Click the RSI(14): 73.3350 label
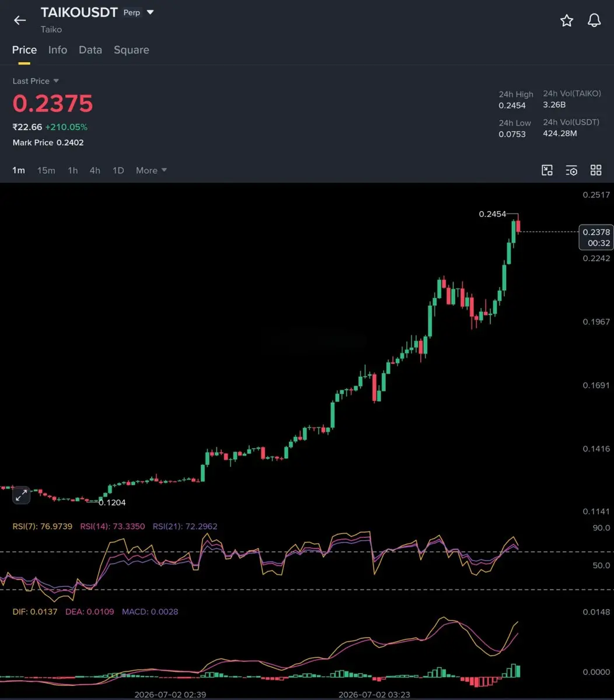 pos(113,526)
